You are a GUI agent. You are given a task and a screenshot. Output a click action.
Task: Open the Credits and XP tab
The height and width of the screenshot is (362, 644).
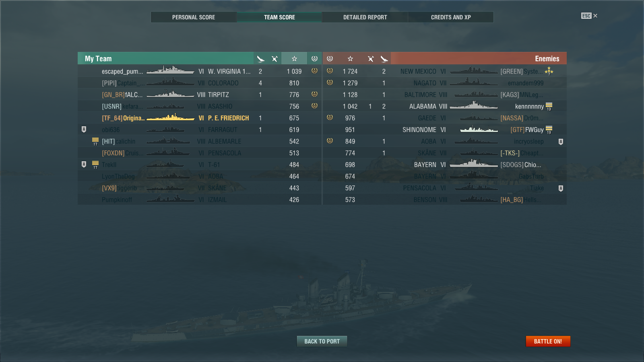click(x=451, y=17)
